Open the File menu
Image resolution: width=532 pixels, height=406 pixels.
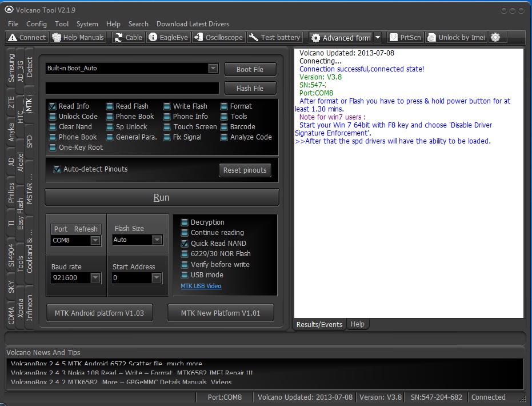(13, 24)
